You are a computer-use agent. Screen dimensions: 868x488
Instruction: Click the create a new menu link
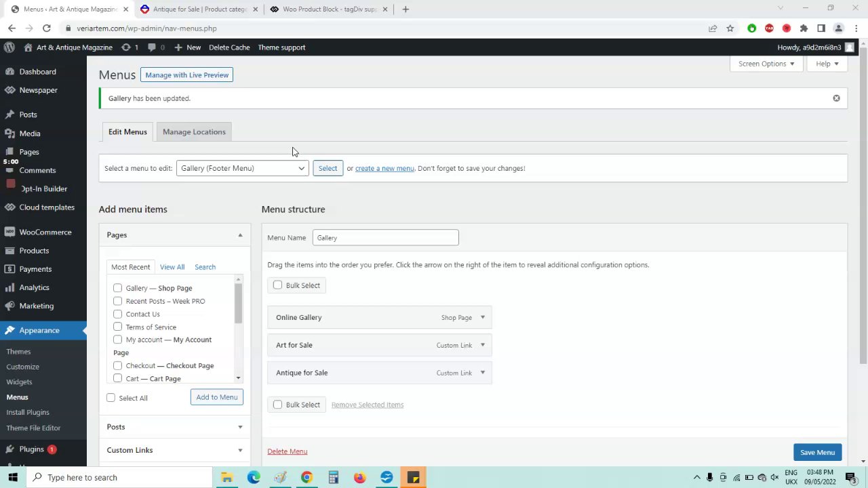384,168
